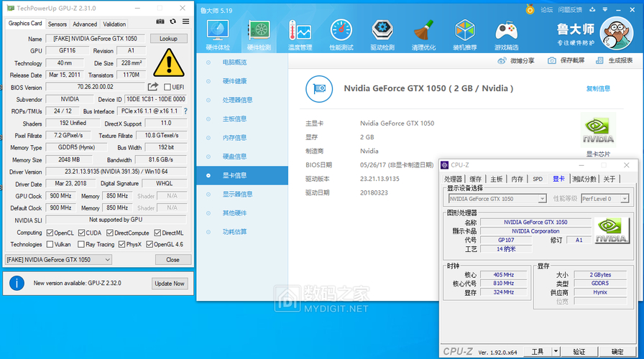Image resolution: width=644 pixels, height=359 pixels.
Task: Switch to the Validation tab in GPU-Z
Action: coord(114,24)
